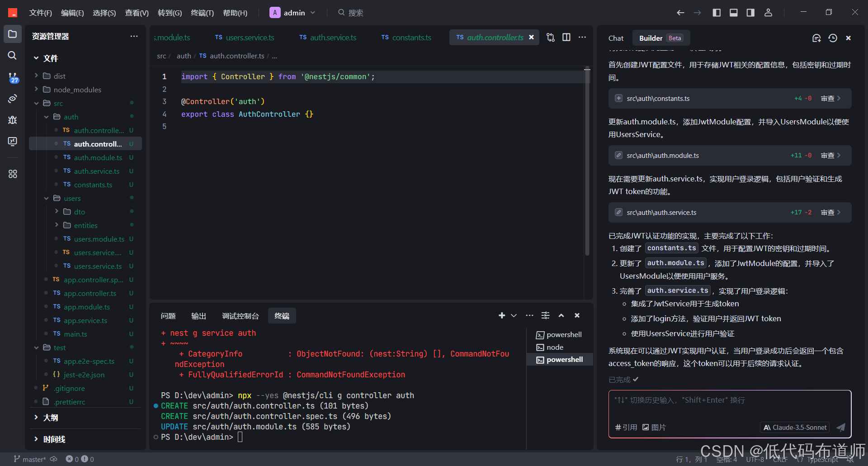
Task: Open Source Control view with 27 badge
Action: [13, 77]
